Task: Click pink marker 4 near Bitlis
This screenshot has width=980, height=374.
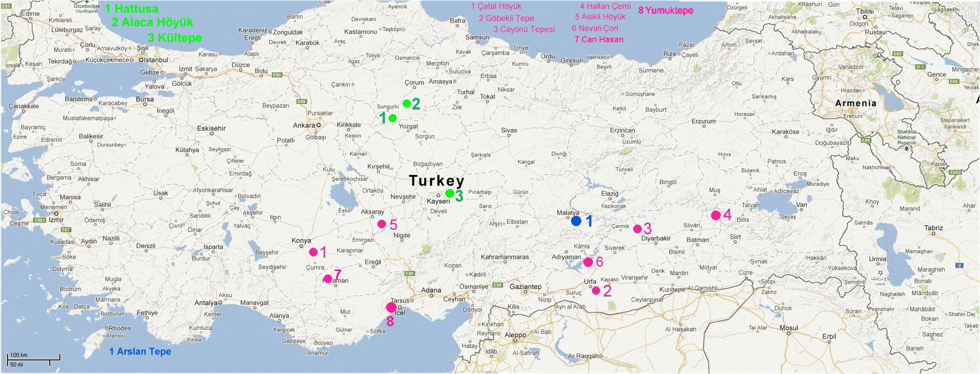Action: coord(716,215)
